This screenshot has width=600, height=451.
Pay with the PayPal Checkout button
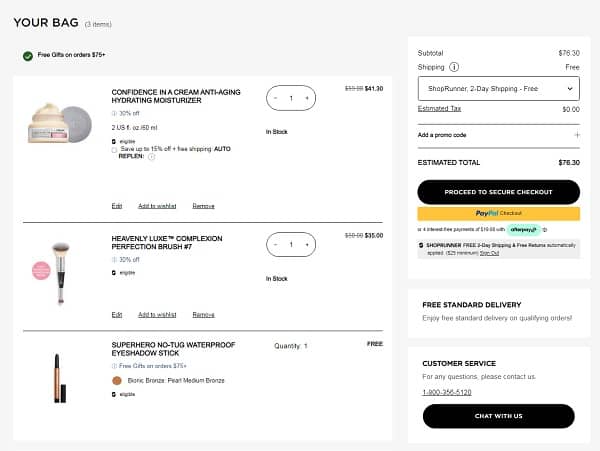point(497,213)
